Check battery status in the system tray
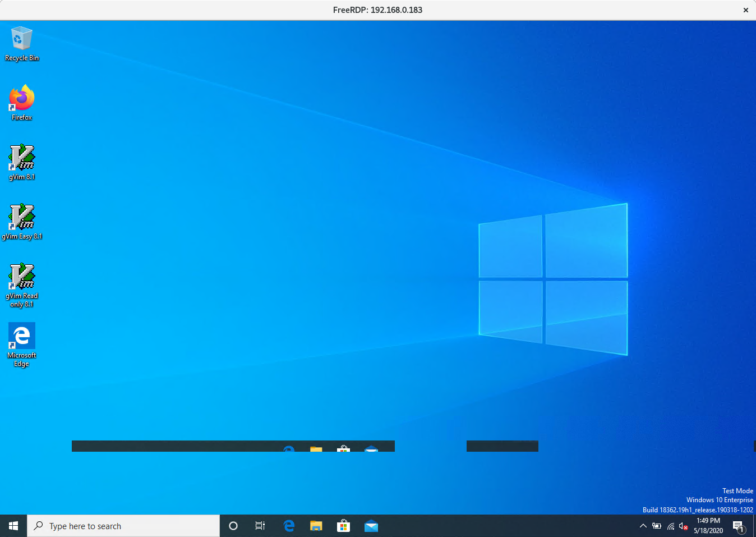 656,526
